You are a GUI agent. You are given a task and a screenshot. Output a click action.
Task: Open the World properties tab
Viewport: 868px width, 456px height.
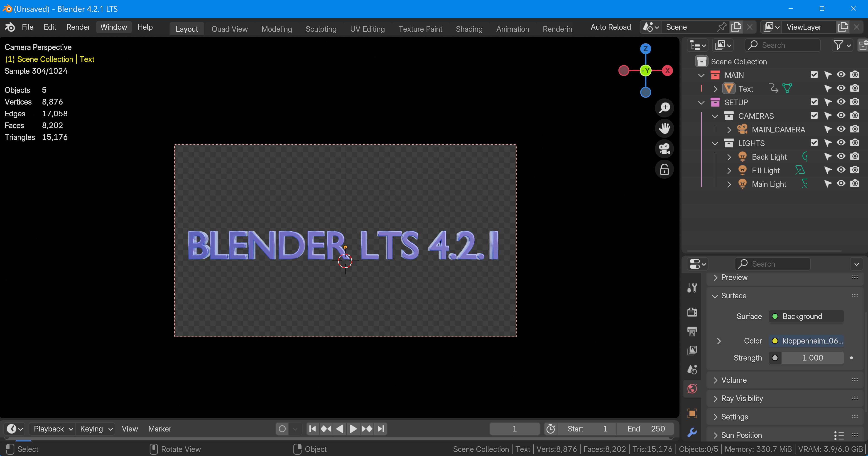[692, 389]
